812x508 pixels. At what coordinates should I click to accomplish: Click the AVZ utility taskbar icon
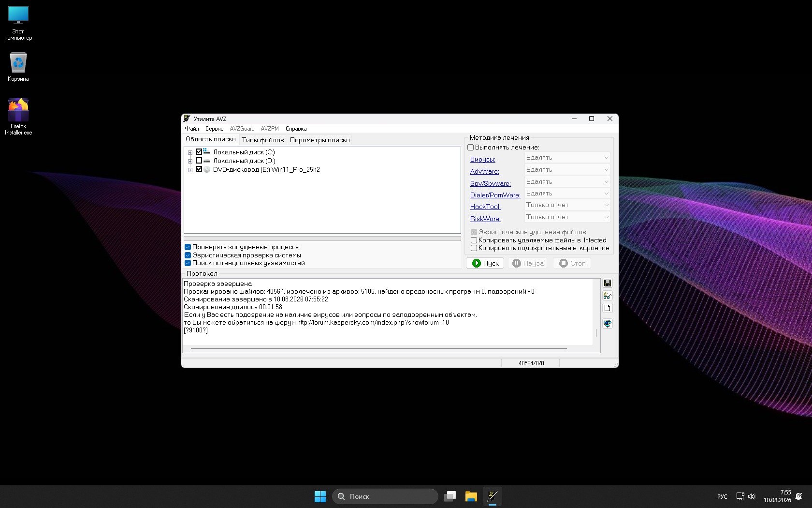coord(493,496)
